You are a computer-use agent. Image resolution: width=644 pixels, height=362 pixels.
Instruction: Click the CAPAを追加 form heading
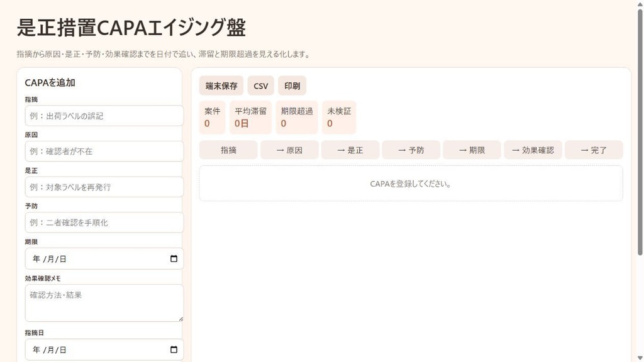click(50, 82)
